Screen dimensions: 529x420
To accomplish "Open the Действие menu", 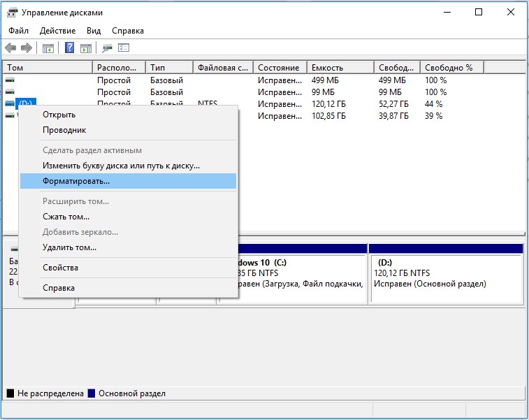I will pyautogui.click(x=58, y=31).
